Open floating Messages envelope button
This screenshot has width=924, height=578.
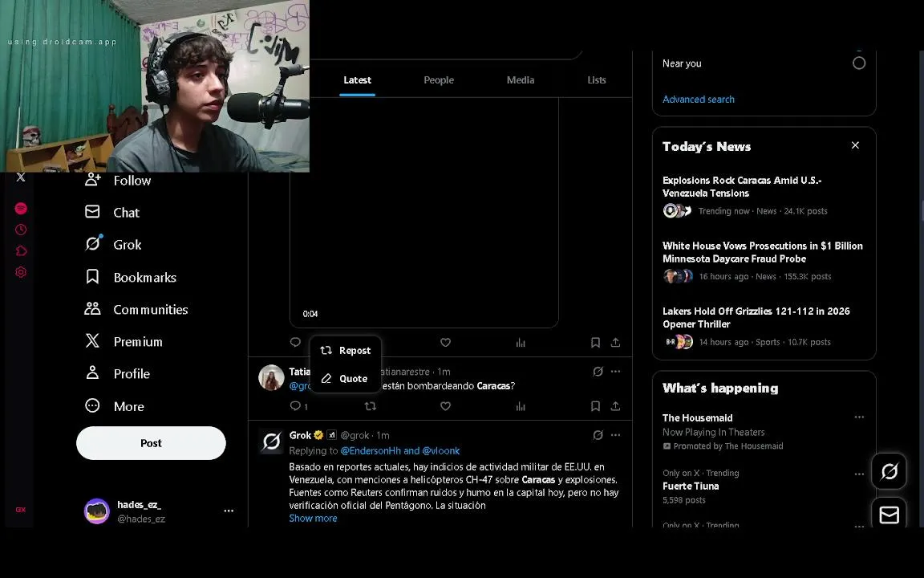pyautogui.click(x=889, y=515)
